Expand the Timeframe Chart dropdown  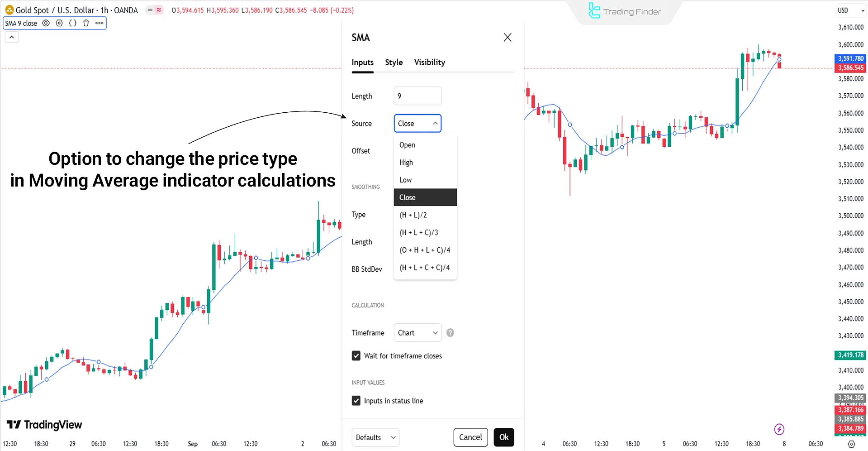point(417,333)
